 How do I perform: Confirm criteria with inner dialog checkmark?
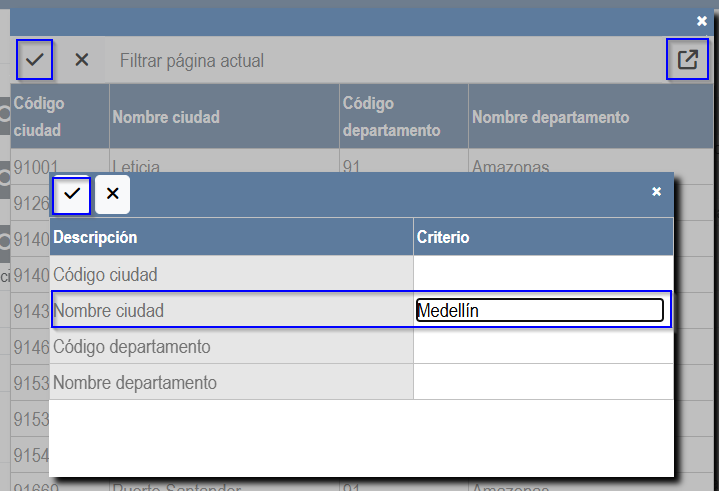click(72, 194)
